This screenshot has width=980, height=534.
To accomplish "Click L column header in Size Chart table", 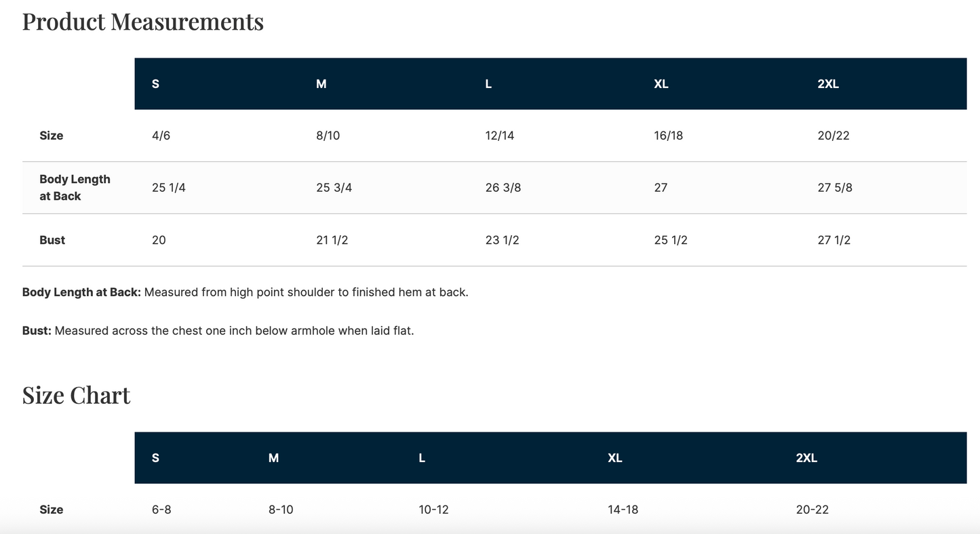I will [422, 458].
